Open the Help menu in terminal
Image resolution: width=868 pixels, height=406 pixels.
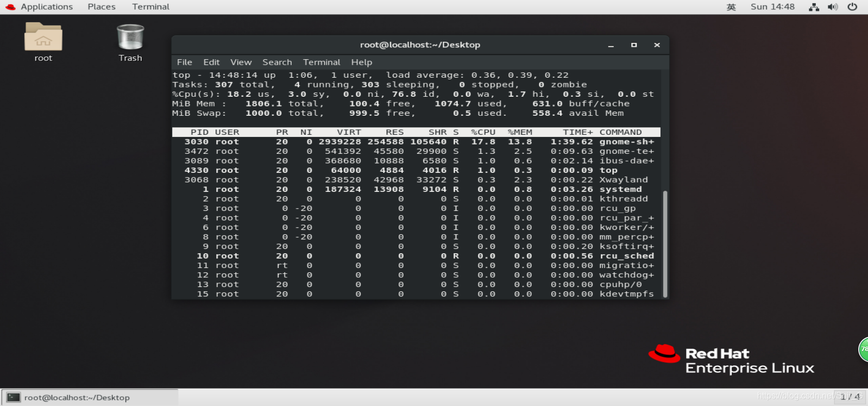362,63
